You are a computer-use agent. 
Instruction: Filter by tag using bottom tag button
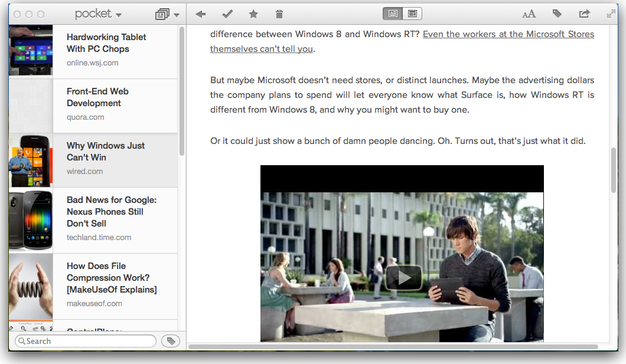pyautogui.click(x=171, y=341)
